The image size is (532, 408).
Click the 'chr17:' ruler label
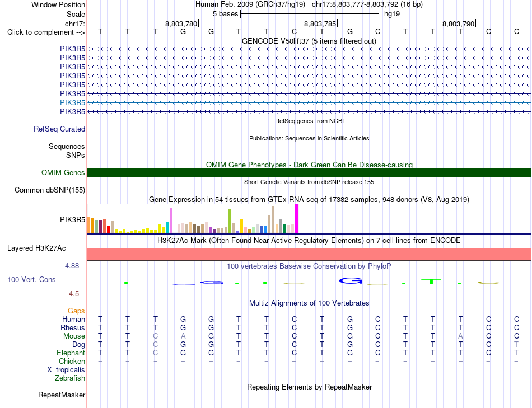74,24
